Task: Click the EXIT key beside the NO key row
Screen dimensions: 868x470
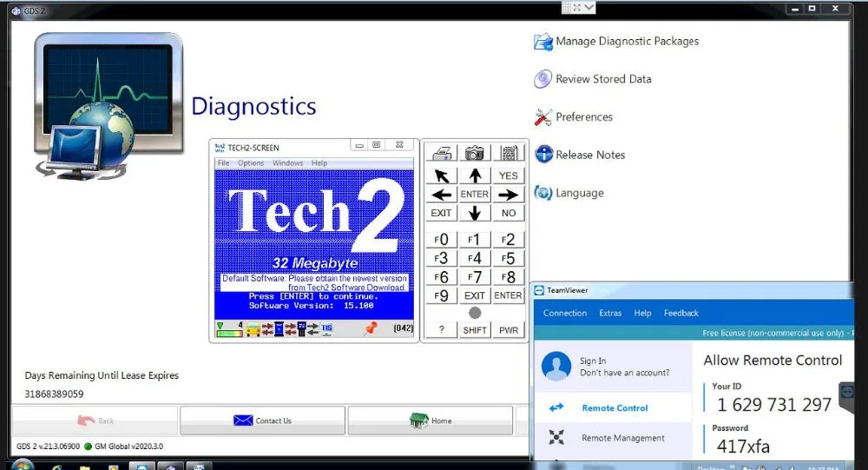Action: click(441, 214)
